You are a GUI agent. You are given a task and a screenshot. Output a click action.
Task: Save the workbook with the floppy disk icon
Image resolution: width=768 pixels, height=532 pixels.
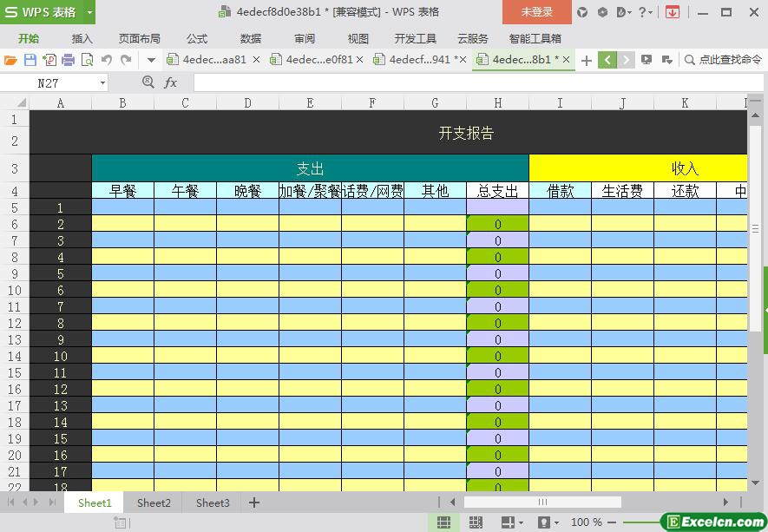(30, 60)
